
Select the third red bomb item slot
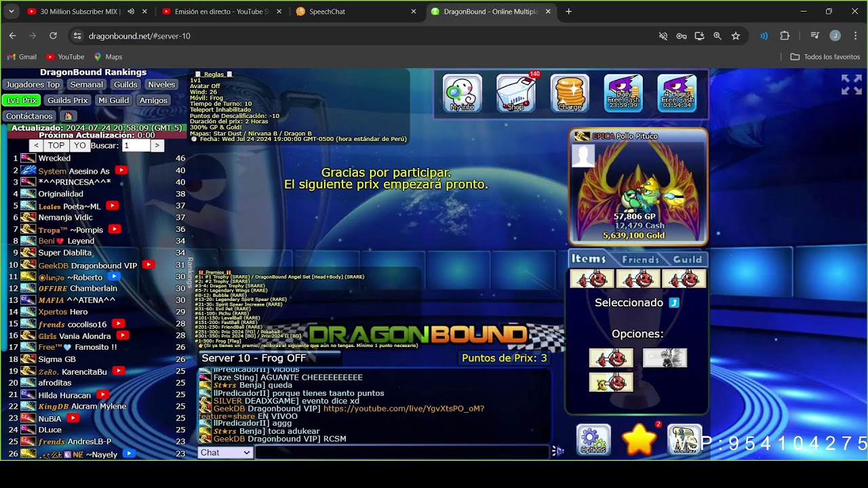684,279
